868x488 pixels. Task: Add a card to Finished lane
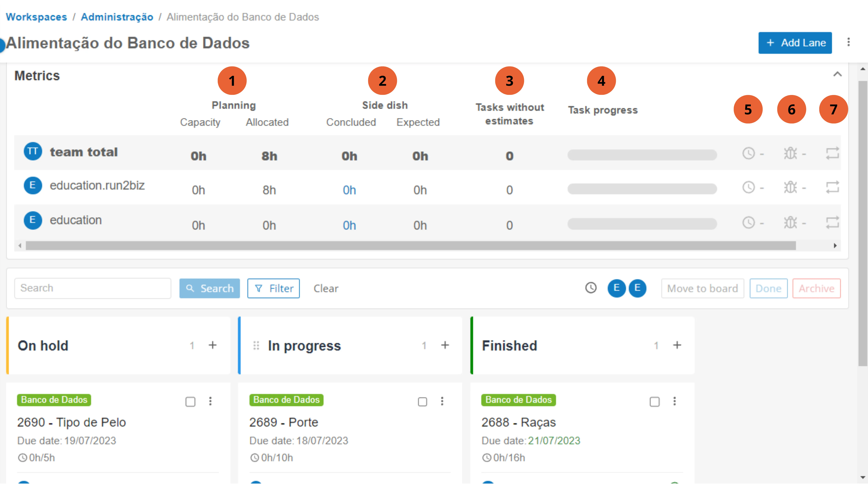pyautogui.click(x=677, y=345)
